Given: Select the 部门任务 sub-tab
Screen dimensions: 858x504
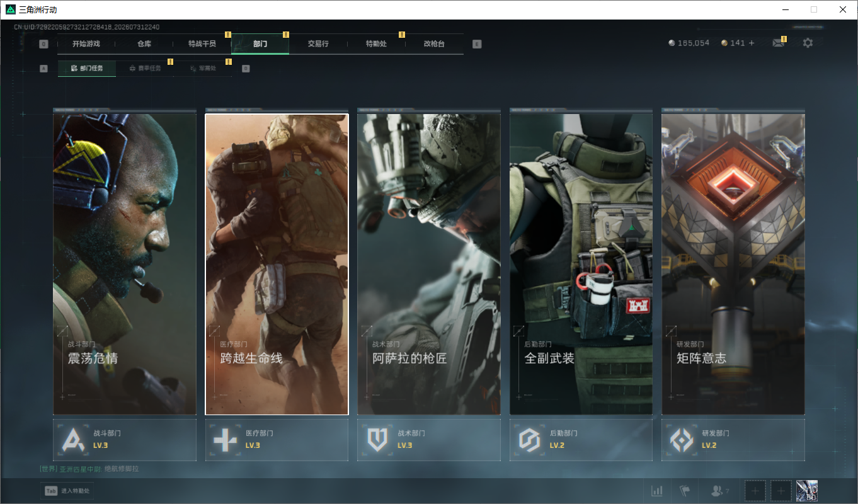Looking at the screenshot, I should point(87,68).
